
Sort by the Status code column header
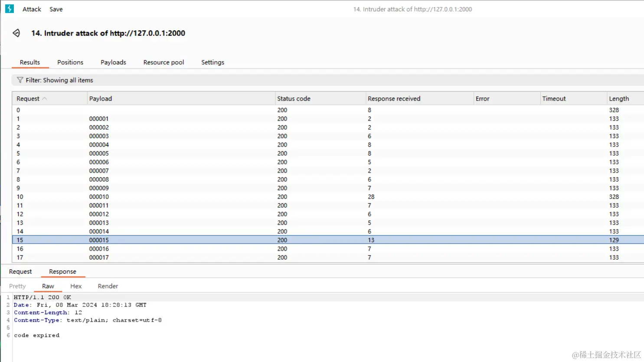[x=321, y=98]
